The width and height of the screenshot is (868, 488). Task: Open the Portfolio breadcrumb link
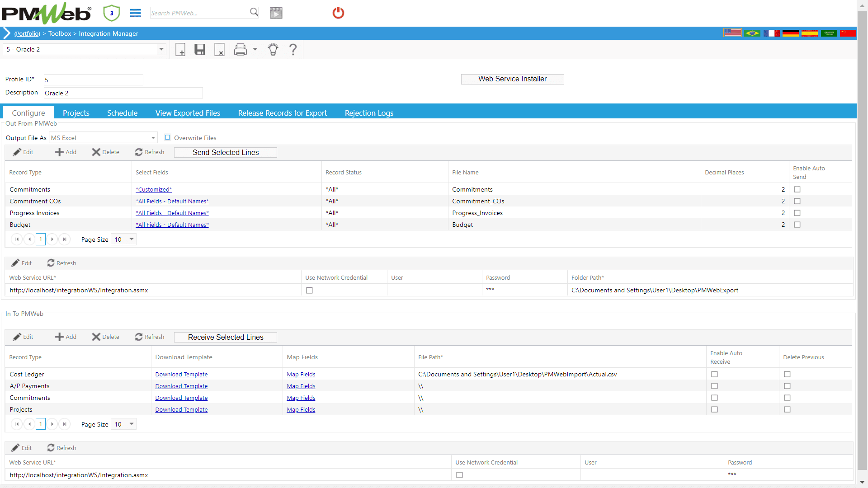click(27, 34)
